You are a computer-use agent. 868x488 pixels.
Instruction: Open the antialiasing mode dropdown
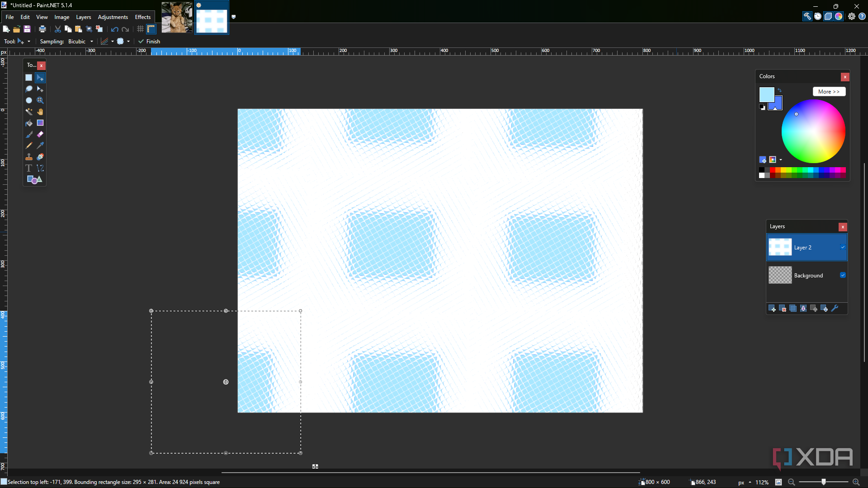click(x=107, y=41)
